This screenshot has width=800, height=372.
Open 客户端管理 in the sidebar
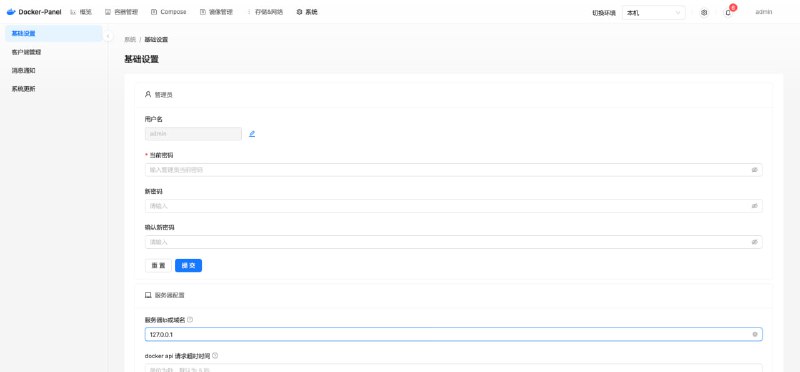[x=54, y=52]
